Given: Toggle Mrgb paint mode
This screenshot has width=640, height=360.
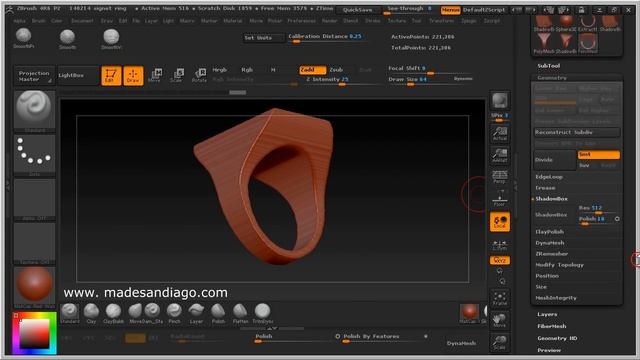Looking at the screenshot, I should pyautogui.click(x=220, y=70).
